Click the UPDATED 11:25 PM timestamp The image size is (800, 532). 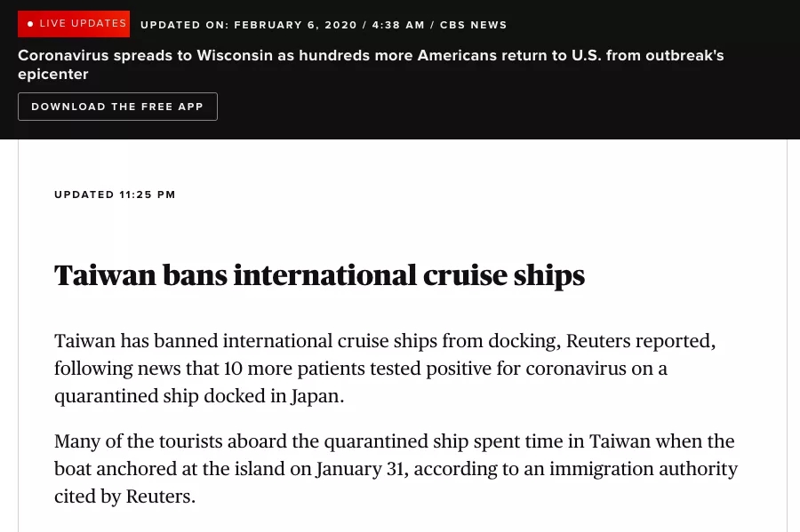click(115, 195)
